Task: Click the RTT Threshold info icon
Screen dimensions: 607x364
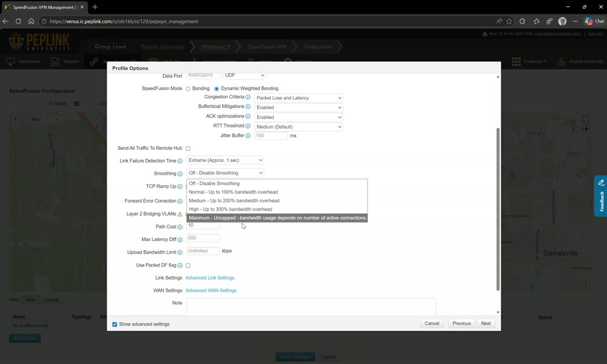Action: tap(248, 126)
